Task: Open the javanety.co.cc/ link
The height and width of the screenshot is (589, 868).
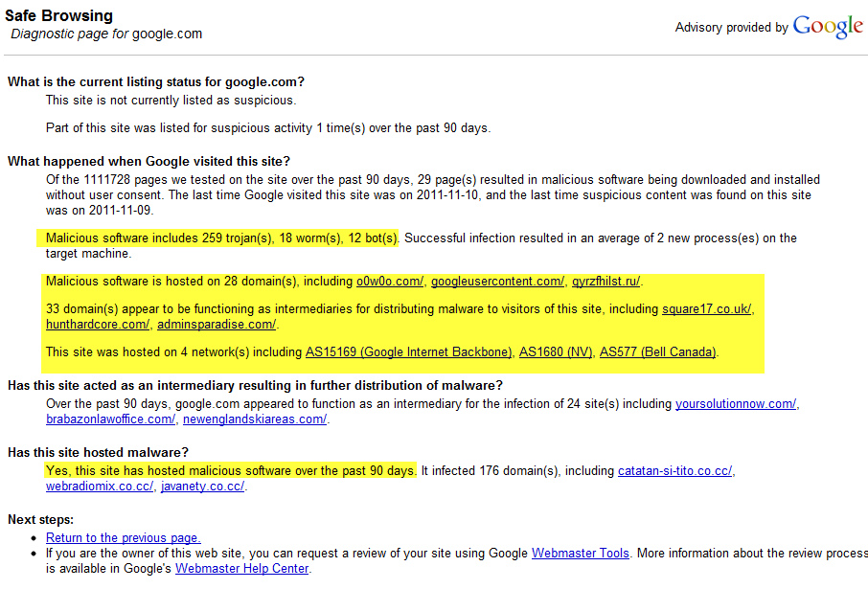Action: coord(202,487)
